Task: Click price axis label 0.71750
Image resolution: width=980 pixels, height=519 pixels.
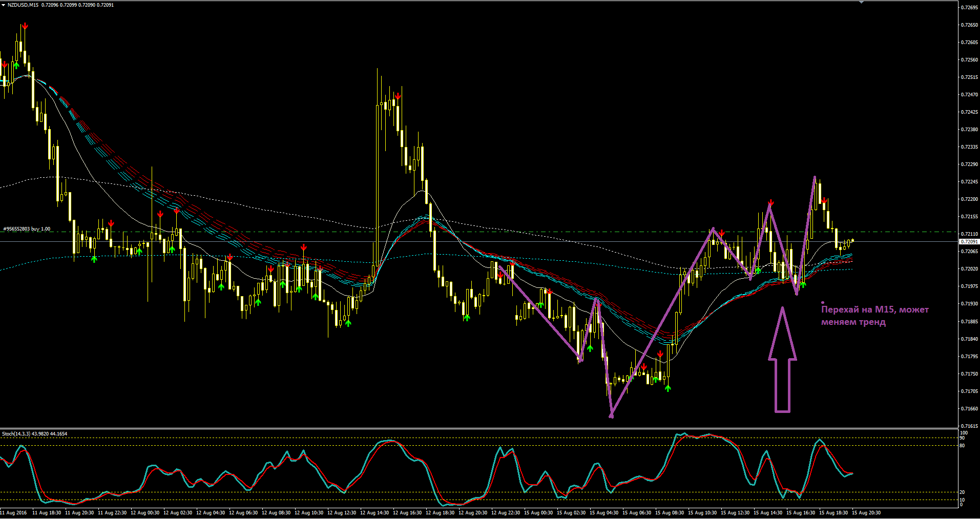Action: 969,373
